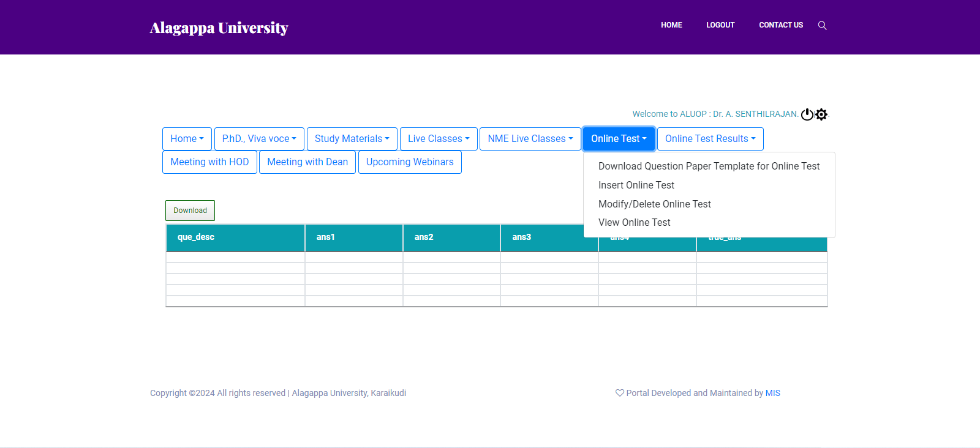
Task: Click the Alagappa University logo title
Action: [x=219, y=28]
